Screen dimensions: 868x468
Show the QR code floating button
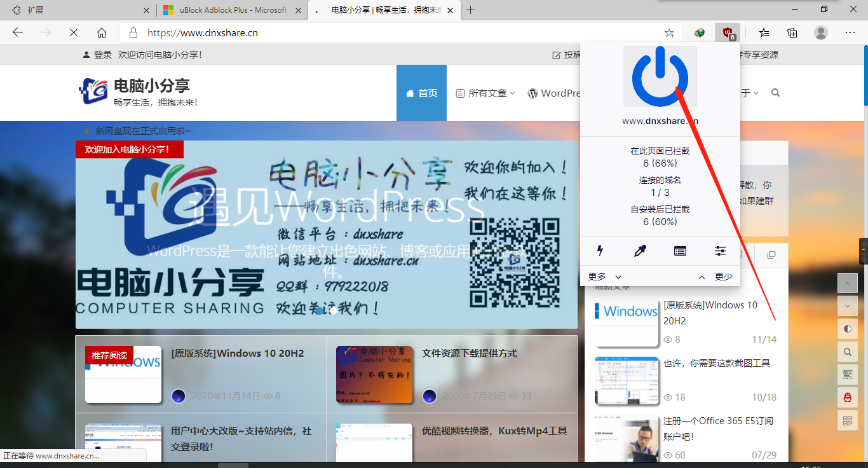[848, 420]
